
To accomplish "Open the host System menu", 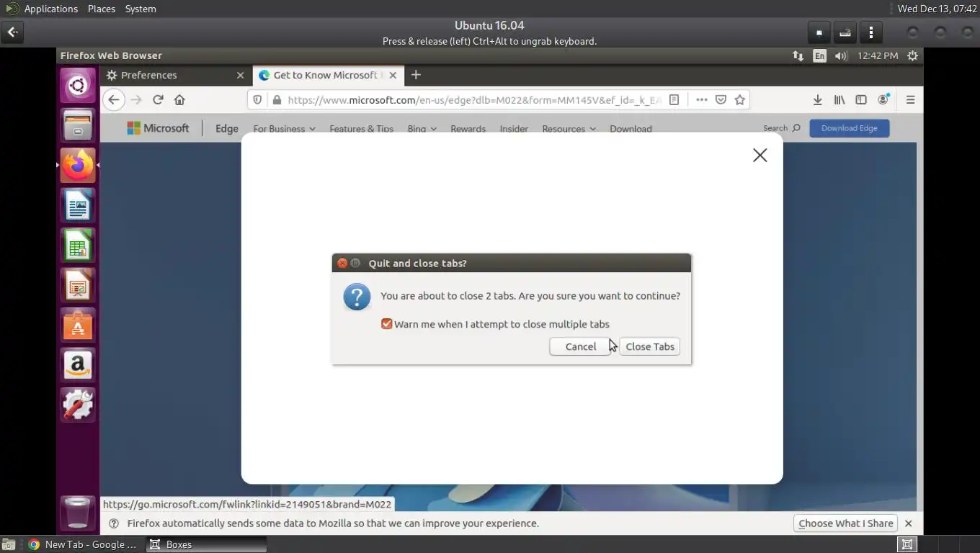I will [x=141, y=9].
